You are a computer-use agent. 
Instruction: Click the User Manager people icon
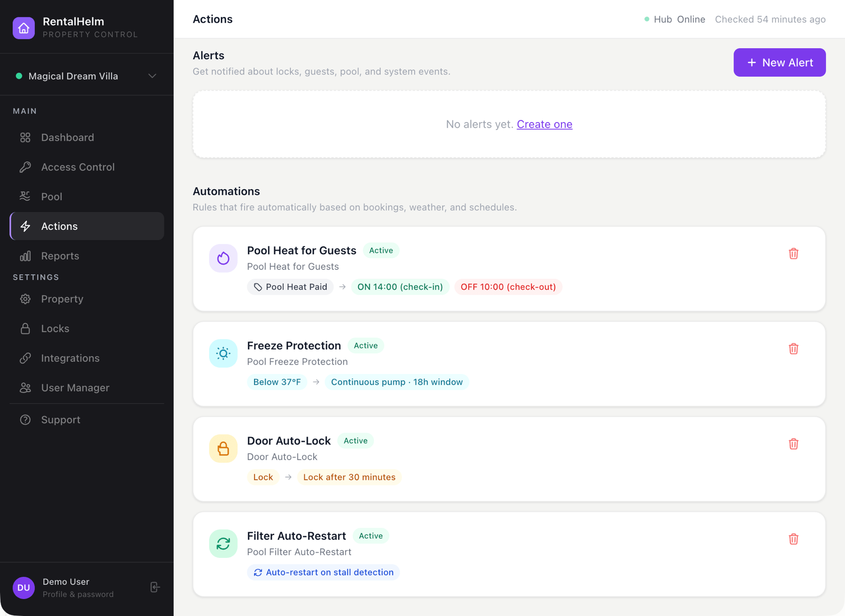pyautogui.click(x=25, y=387)
